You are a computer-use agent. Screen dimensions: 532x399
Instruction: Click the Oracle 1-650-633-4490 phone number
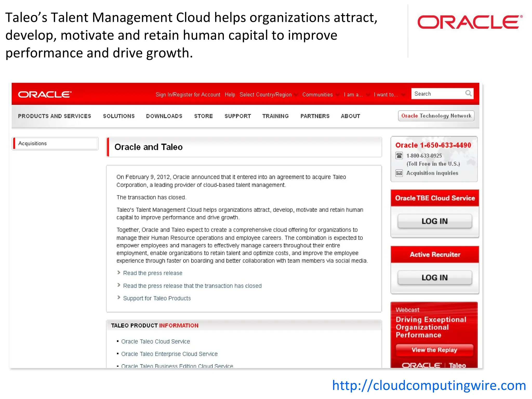[433, 145]
